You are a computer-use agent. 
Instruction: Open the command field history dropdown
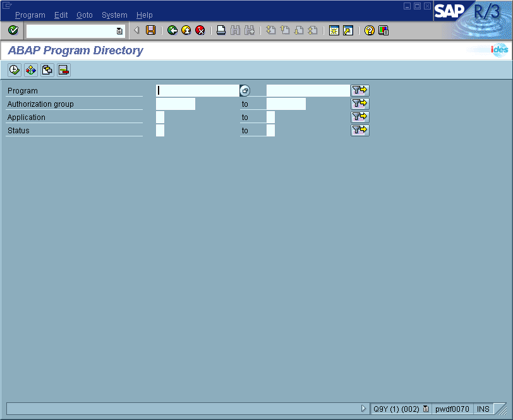tap(119, 30)
